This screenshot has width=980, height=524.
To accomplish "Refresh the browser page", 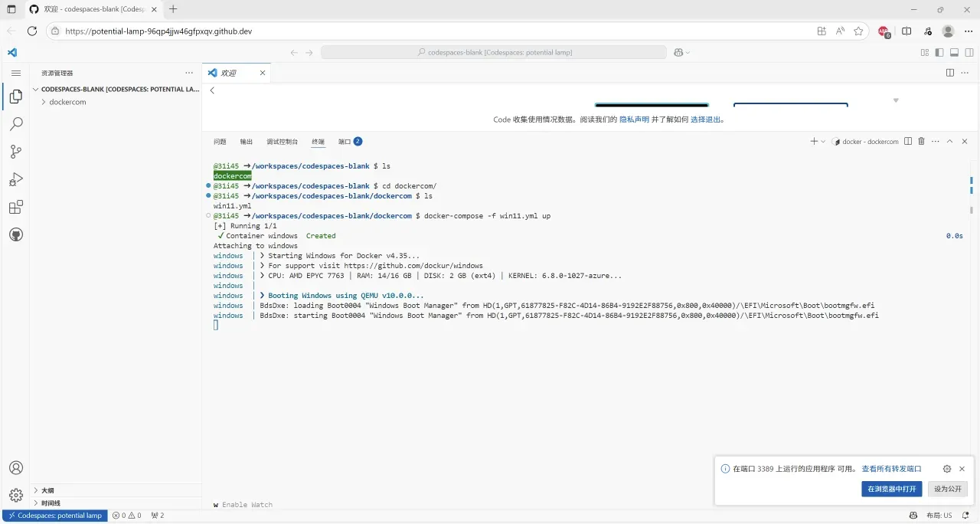I will click(x=32, y=31).
